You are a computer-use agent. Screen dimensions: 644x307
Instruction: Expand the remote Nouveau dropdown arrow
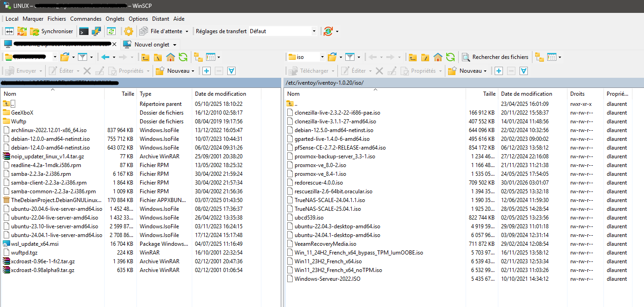point(485,71)
